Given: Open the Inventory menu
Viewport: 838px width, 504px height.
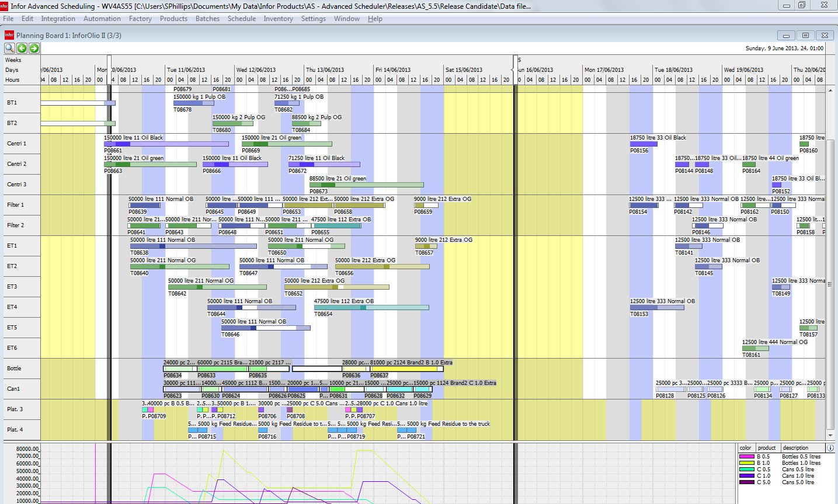Looking at the screenshot, I should click(278, 19).
